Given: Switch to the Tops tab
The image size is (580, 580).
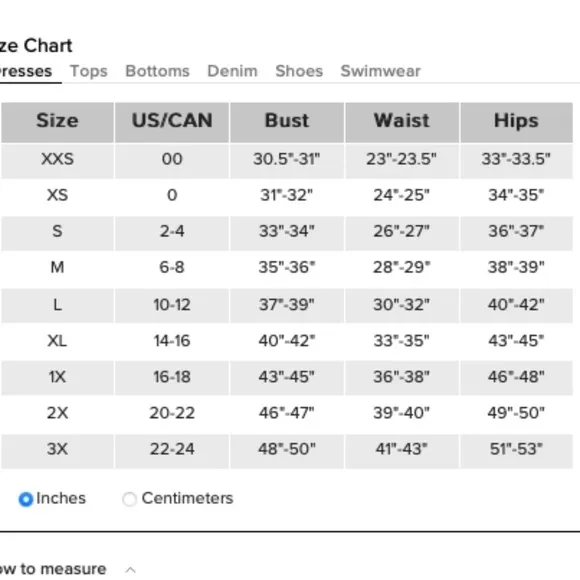Looking at the screenshot, I should pyautogui.click(x=89, y=71).
